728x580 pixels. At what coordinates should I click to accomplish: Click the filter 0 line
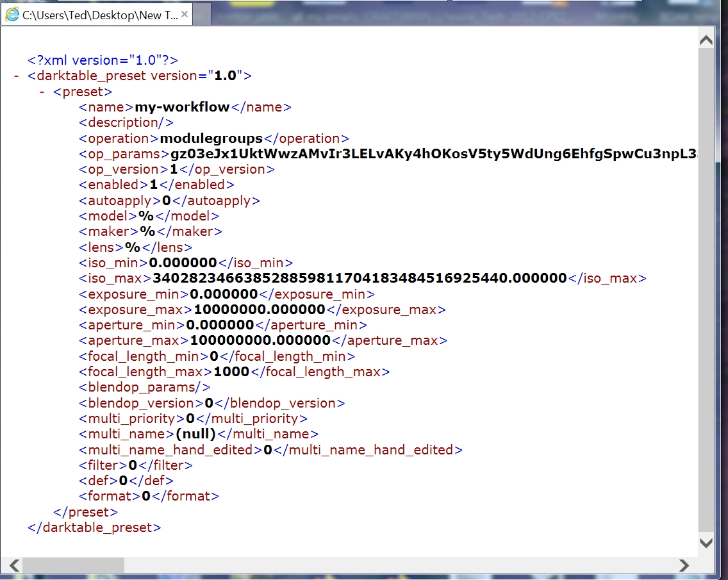coord(136,465)
